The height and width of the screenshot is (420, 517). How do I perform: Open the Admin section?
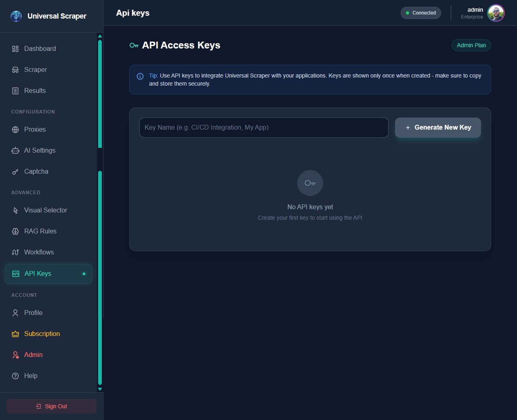(48, 355)
